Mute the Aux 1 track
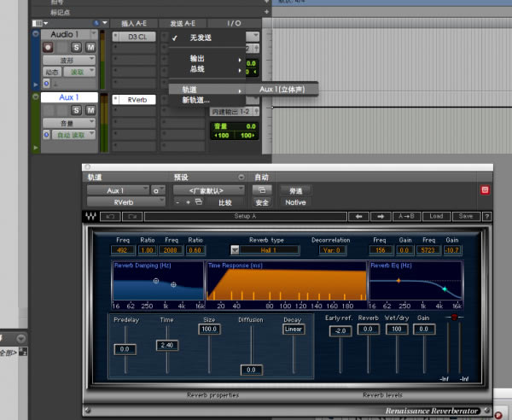512x420 pixels. coord(90,110)
